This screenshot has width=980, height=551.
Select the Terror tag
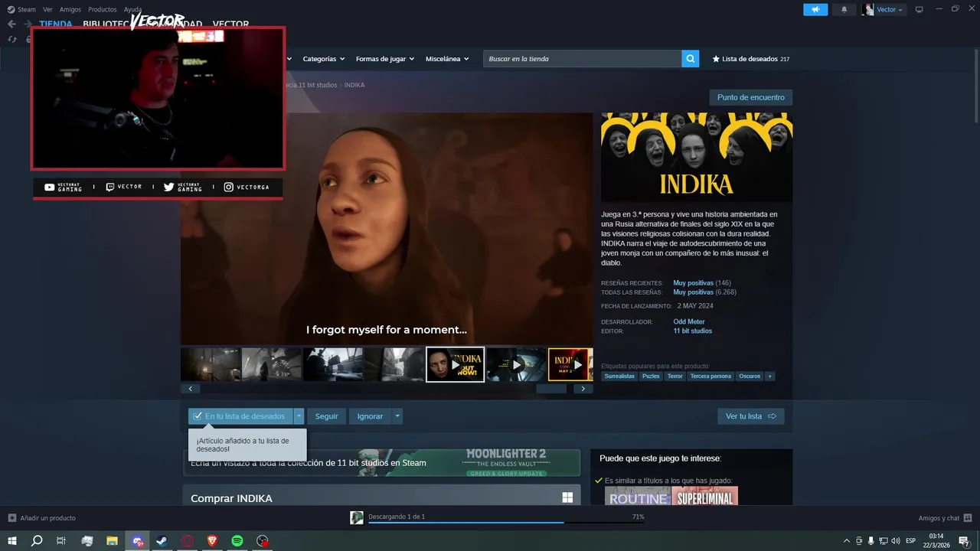tap(675, 377)
